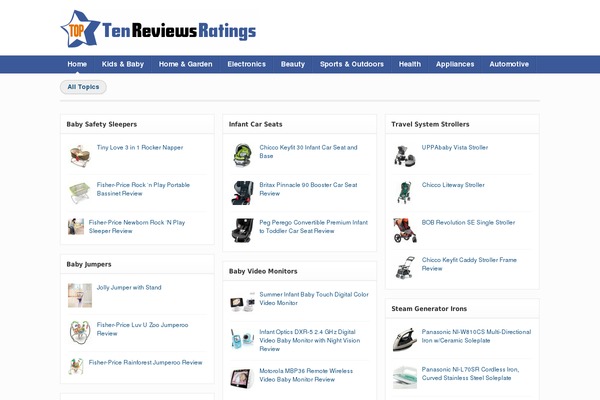The width and height of the screenshot is (600, 400).
Task: Open BOB Revolution SE Single Stroller link
Action: coord(468,223)
